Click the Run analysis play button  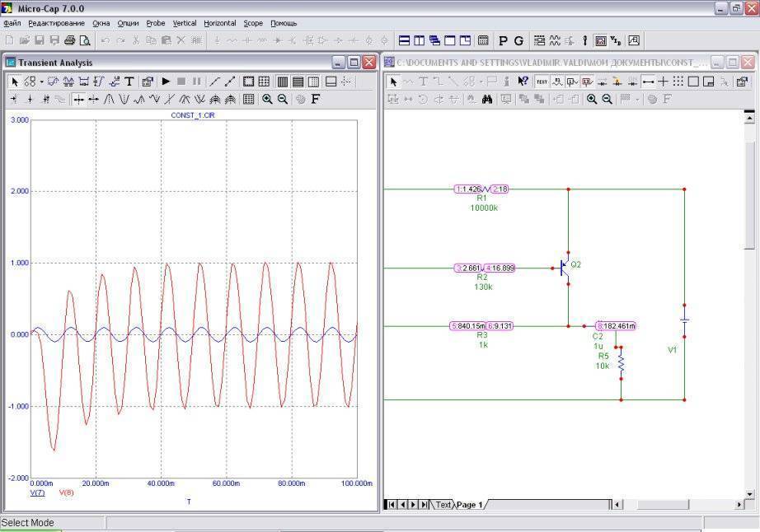[x=166, y=82]
